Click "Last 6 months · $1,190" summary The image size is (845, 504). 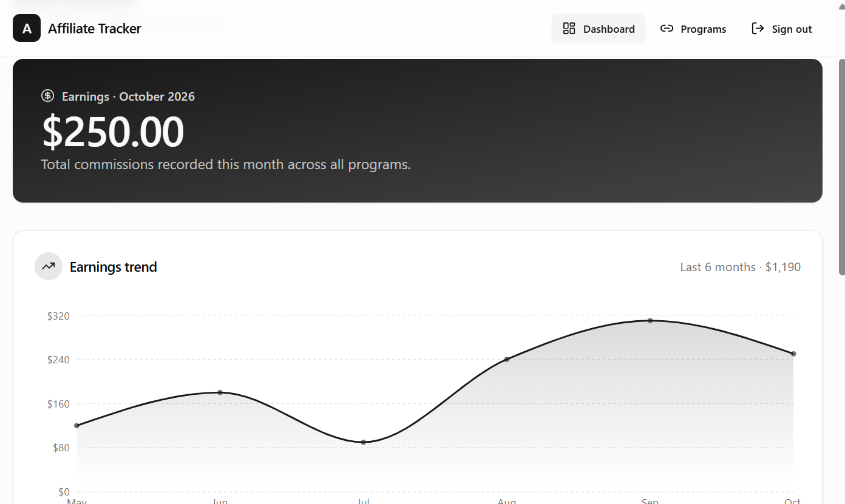(x=741, y=267)
